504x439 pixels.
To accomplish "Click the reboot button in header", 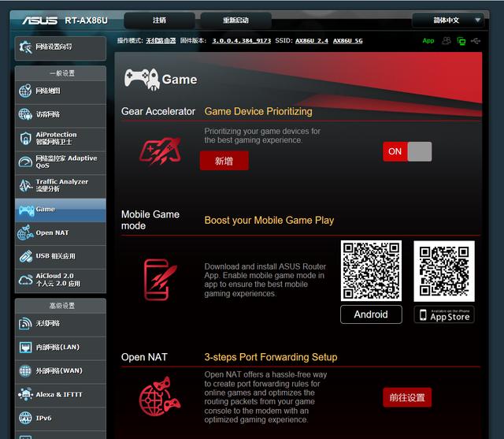I will (236, 20).
